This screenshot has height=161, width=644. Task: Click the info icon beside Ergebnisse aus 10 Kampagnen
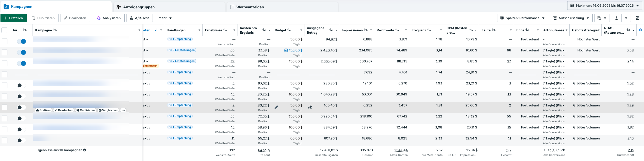85,150
